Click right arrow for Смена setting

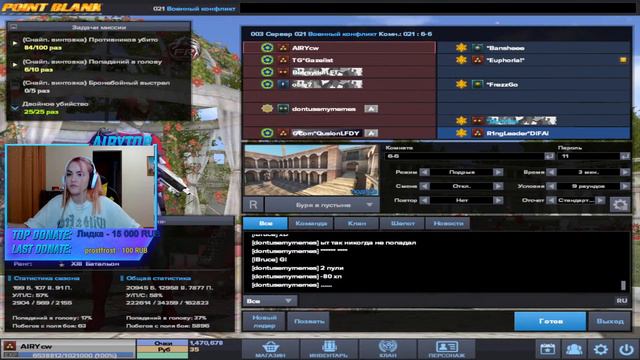click(498, 186)
